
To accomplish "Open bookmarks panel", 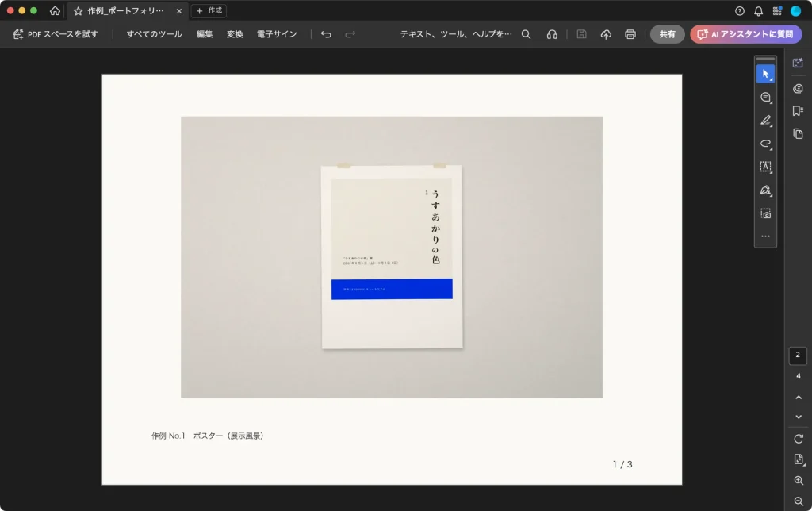I will 798,111.
